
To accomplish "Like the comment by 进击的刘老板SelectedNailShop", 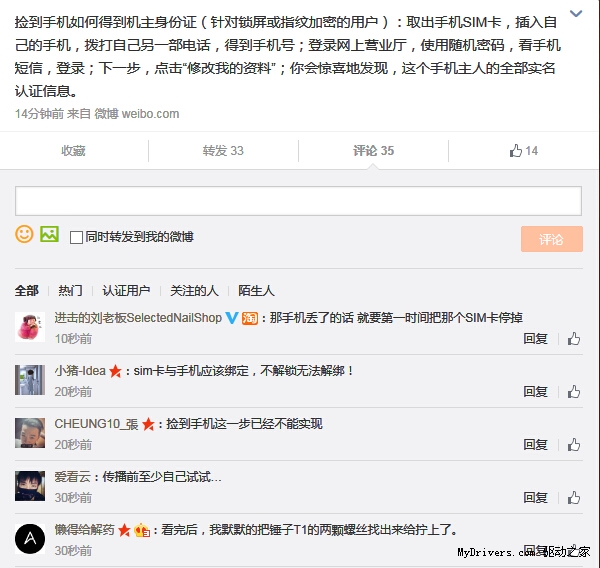I will (x=574, y=339).
